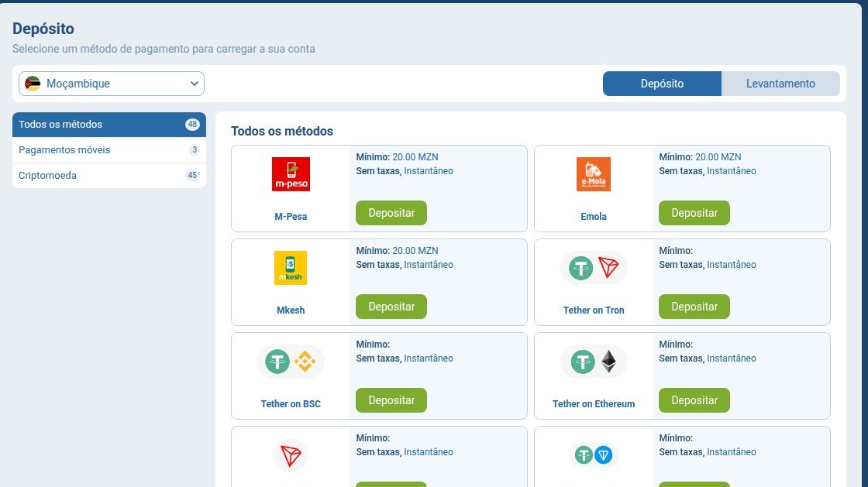Click the Mkesh logo icon
Image resolution: width=868 pixels, height=487 pixels.
pyautogui.click(x=291, y=268)
